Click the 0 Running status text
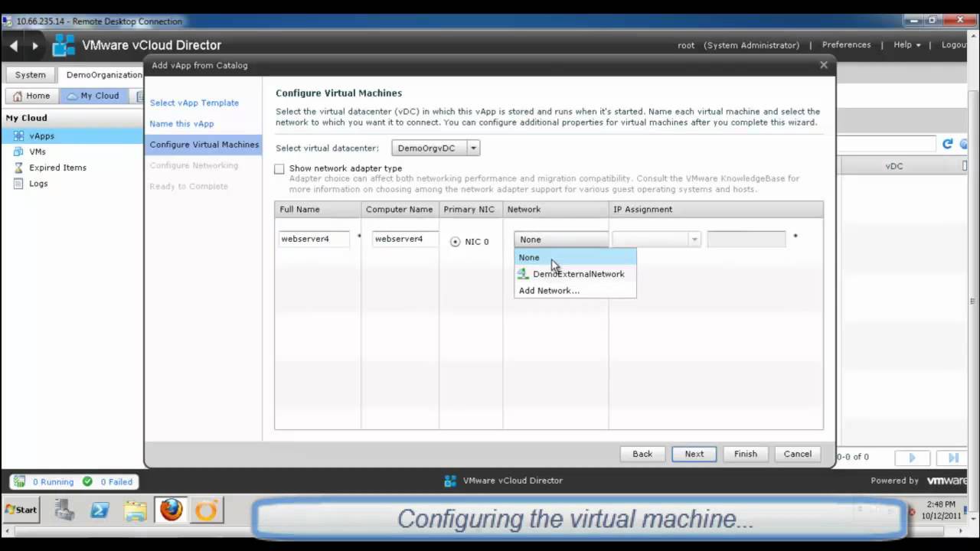Screen dimensions: 980x551 click(53, 482)
